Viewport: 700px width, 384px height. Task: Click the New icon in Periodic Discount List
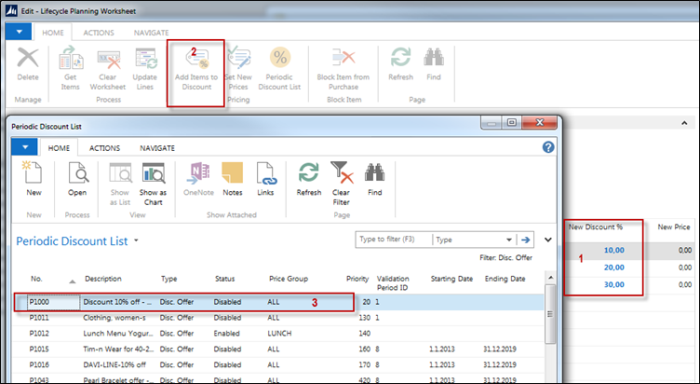[33, 179]
